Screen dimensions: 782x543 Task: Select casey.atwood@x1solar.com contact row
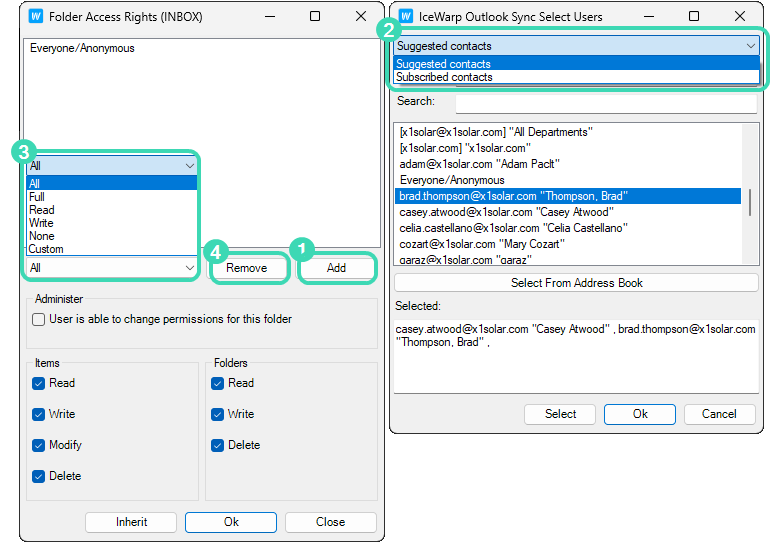pos(568,212)
